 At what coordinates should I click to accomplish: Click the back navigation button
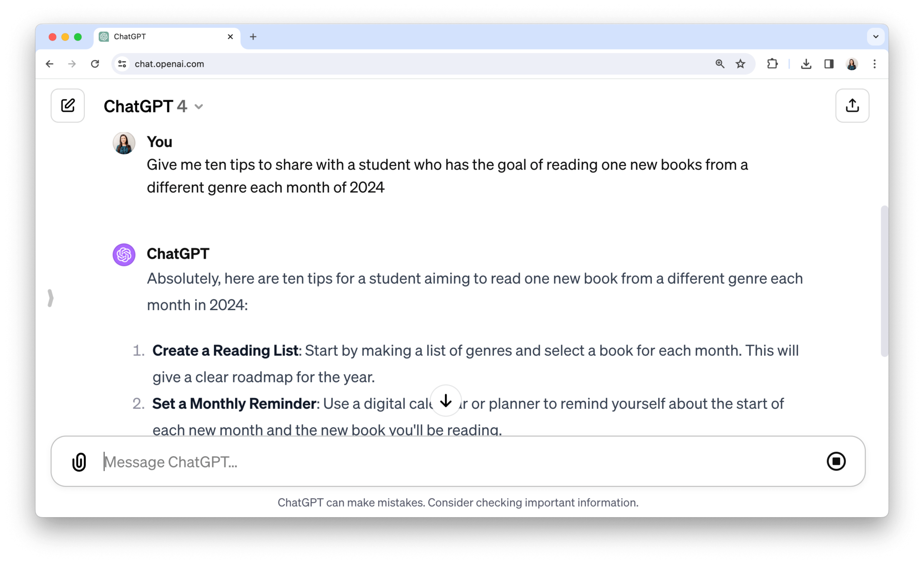(x=49, y=64)
